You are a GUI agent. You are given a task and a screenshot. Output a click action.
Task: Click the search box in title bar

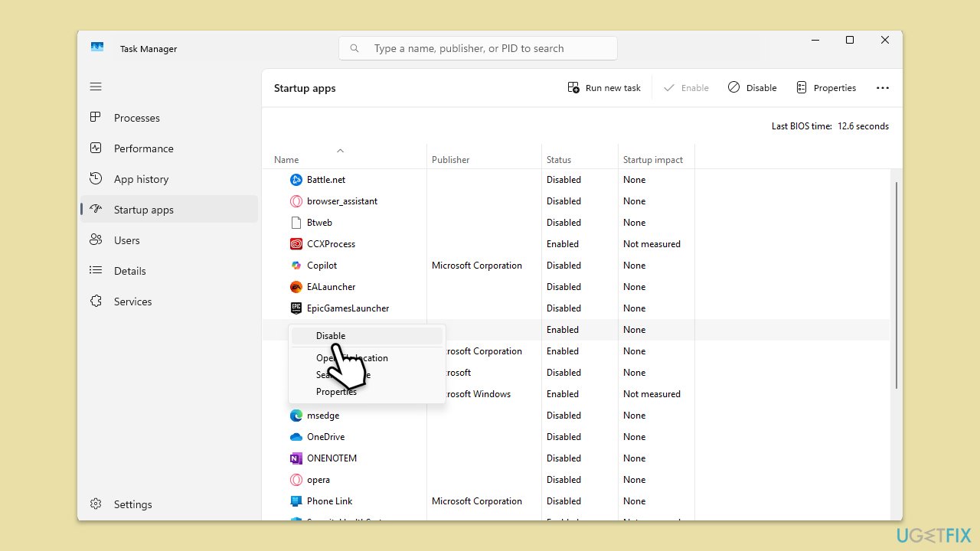(x=478, y=48)
